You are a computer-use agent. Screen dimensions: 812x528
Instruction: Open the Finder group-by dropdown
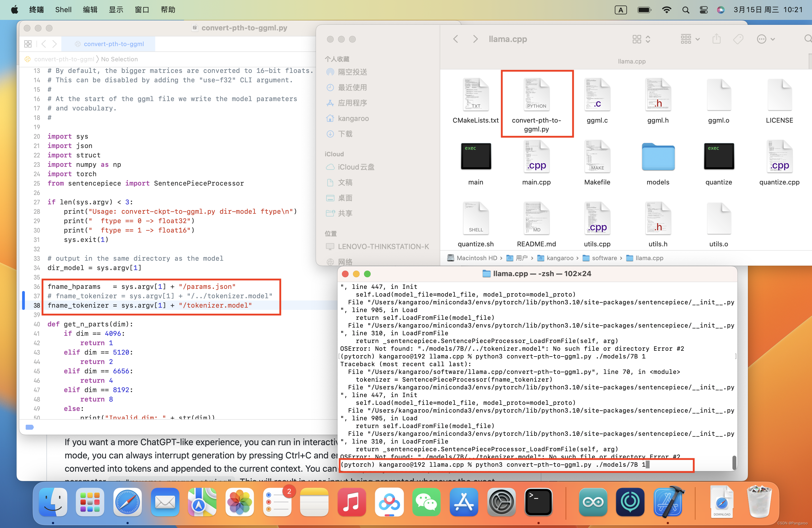tap(690, 39)
